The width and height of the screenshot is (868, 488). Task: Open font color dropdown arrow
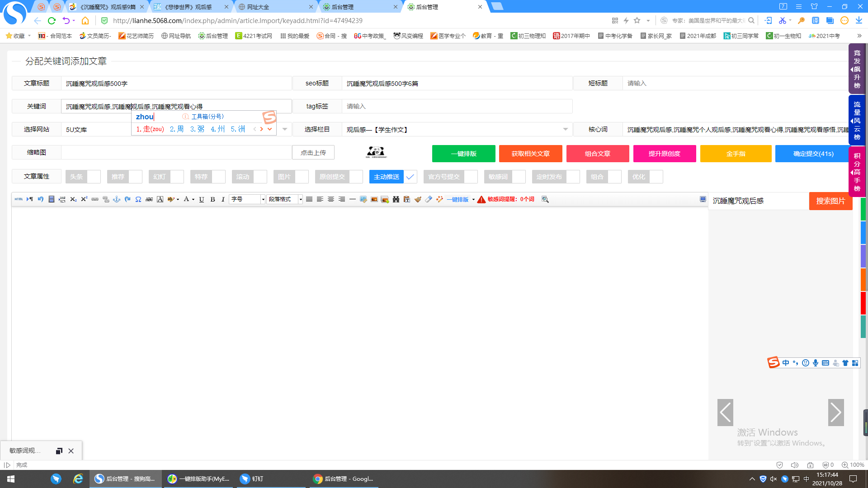click(x=193, y=199)
